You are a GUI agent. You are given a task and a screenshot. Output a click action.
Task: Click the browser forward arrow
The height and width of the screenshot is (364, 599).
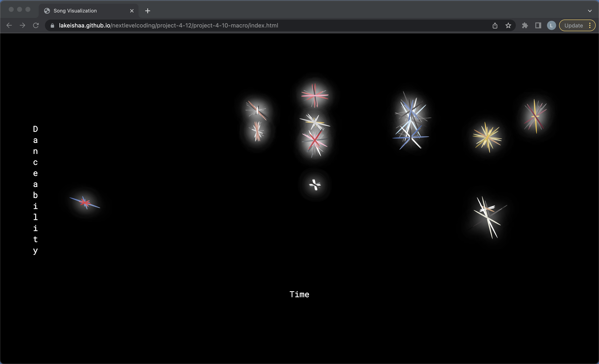coord(22,26)
